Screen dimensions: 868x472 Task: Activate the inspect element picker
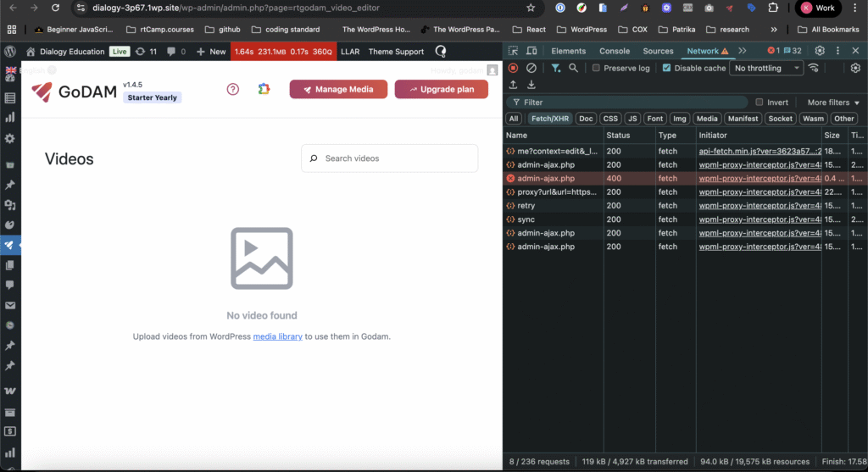[x=514, y=51]
